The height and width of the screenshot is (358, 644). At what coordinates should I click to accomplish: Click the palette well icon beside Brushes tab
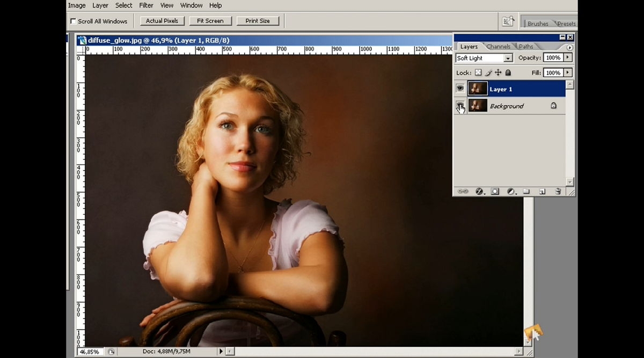tap(508, 21)
